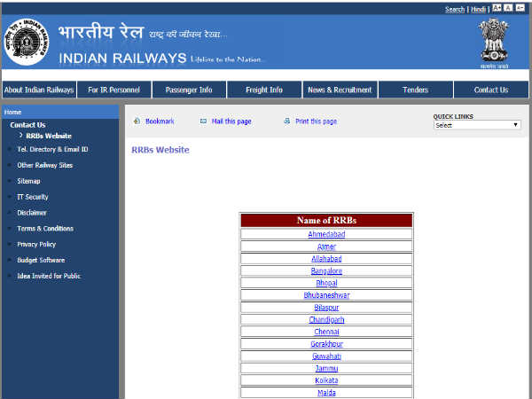This screenshot has width=532, height=399.
Task: Click the Name of RRBs table header
Action: [x=326, y=221]
